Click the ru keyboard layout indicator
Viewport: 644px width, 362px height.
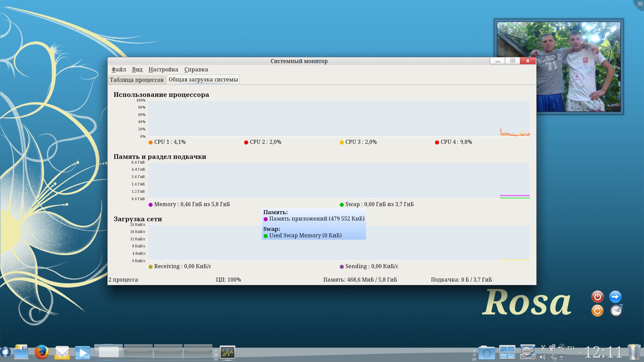(571, 348)
